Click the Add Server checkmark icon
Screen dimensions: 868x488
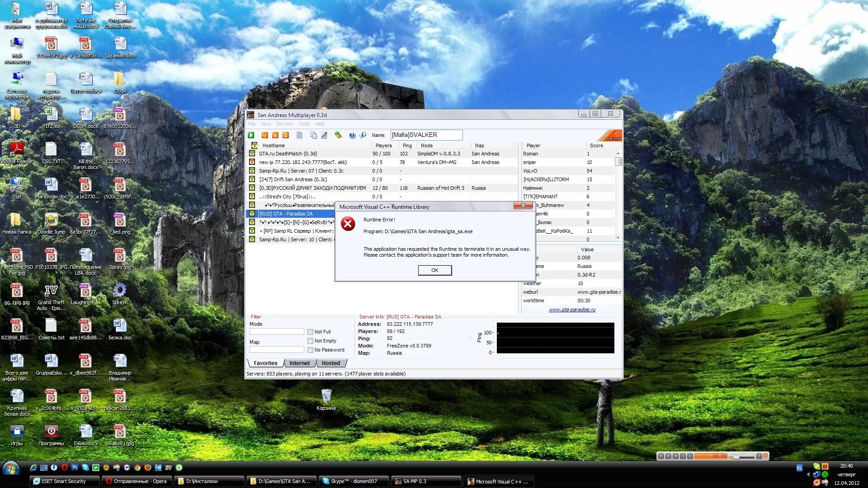[x=265, y=135]
